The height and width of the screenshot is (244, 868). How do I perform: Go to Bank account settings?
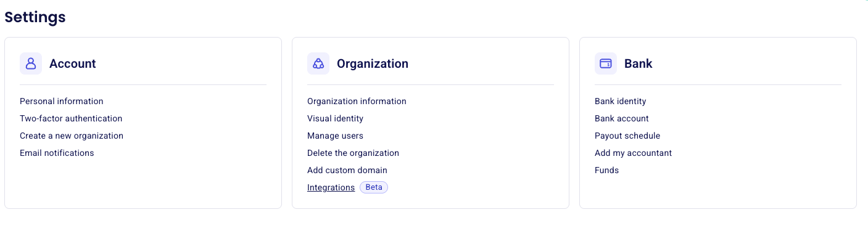622,118
